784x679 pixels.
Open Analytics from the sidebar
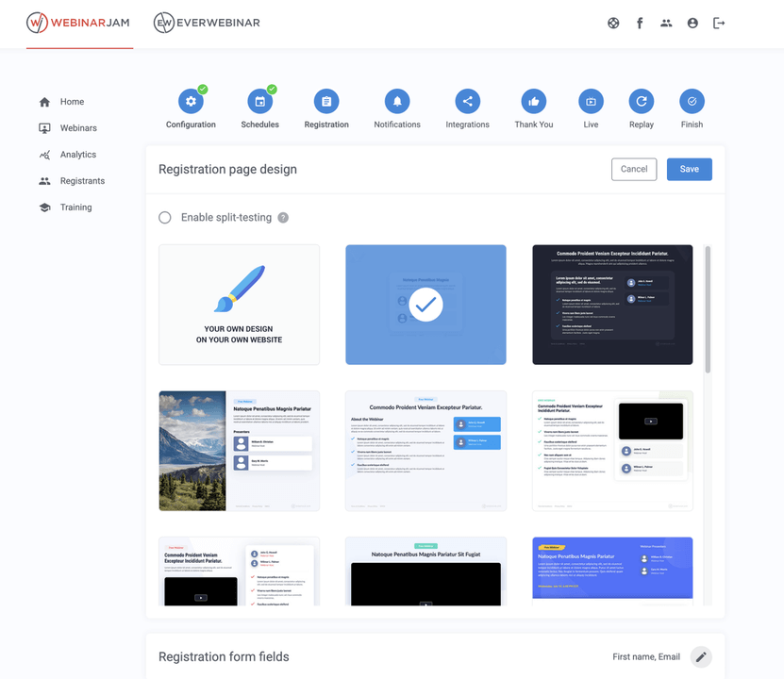pyautogui.click(x=79, y=154)
